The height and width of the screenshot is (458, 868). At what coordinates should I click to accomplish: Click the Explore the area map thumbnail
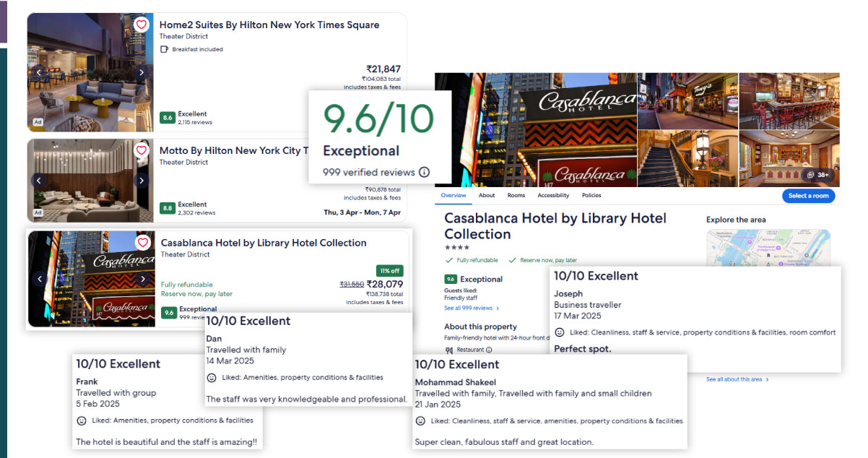coord(768,246)
